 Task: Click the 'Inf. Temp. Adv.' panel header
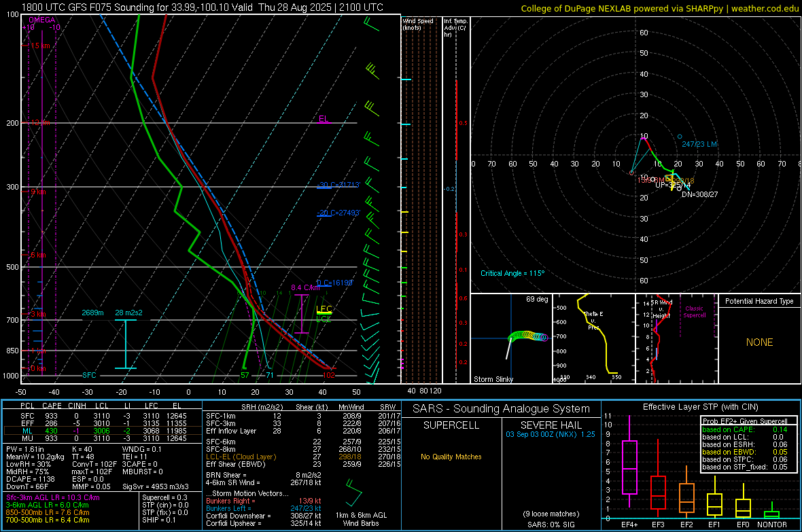(455, 28)
